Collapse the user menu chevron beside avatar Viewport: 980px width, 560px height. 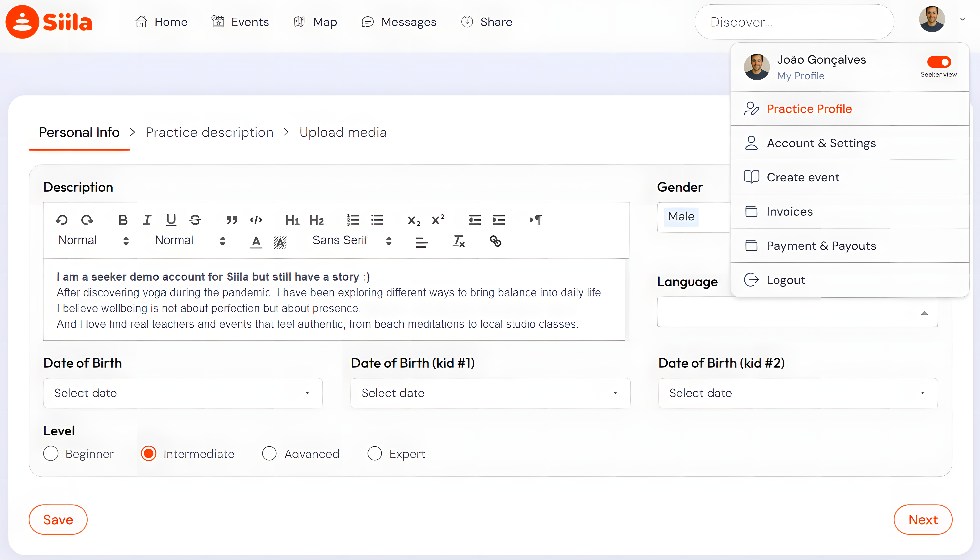(x=962, y=19)
